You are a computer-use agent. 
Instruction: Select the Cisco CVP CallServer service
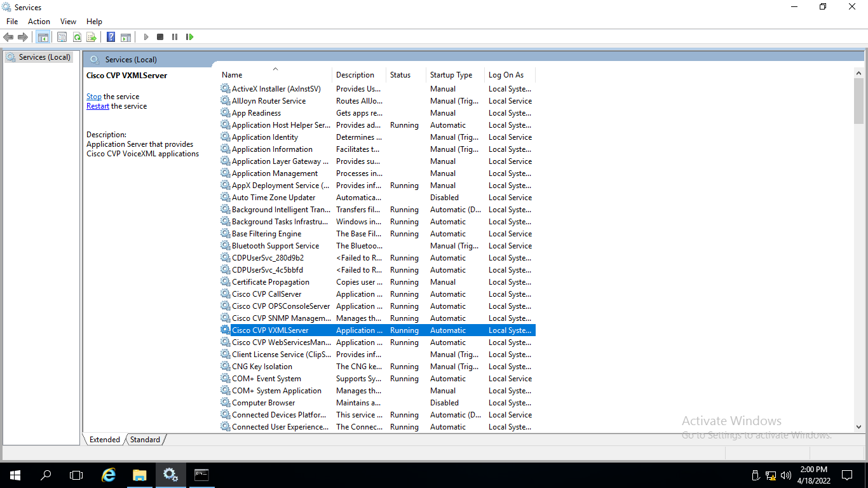tap(266, 294)
